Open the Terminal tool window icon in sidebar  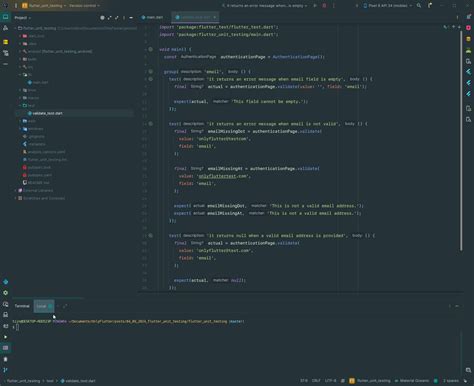coord(6,348)
